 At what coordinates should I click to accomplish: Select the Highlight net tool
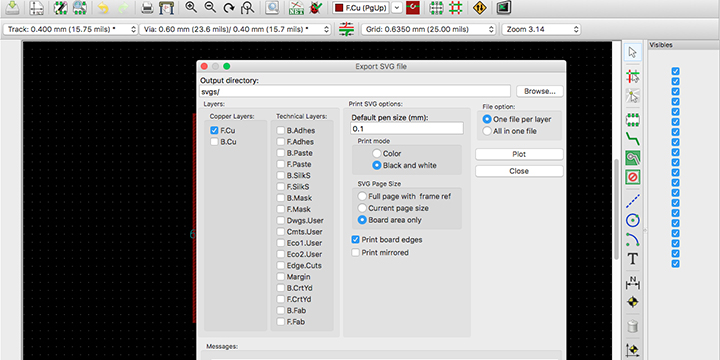click(633, 76)
